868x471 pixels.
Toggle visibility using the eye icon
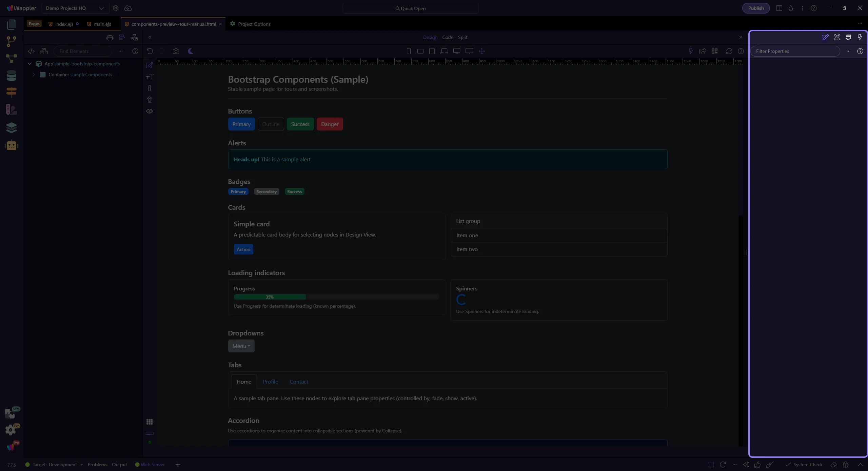pos(150,111)
